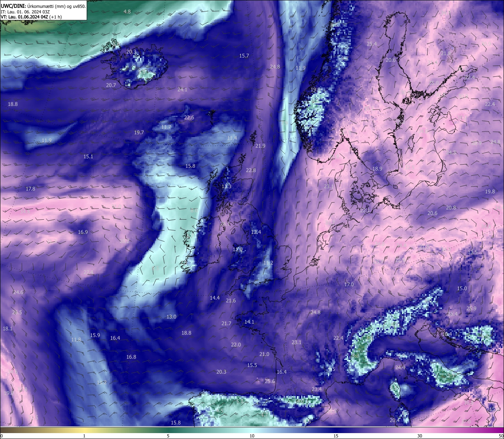Click the 21.0 value over western France
Screen dimensions: 504x439
pos(264,354)
